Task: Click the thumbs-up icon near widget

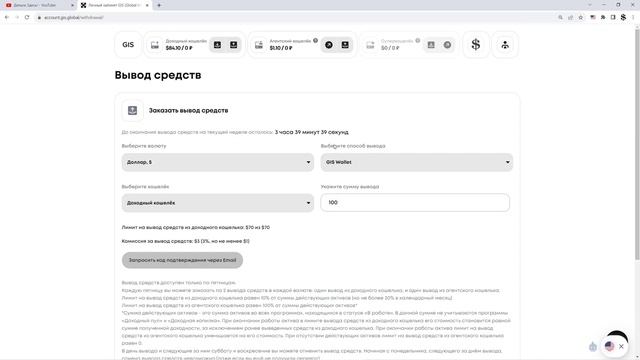Action: (x=593, y=347)
